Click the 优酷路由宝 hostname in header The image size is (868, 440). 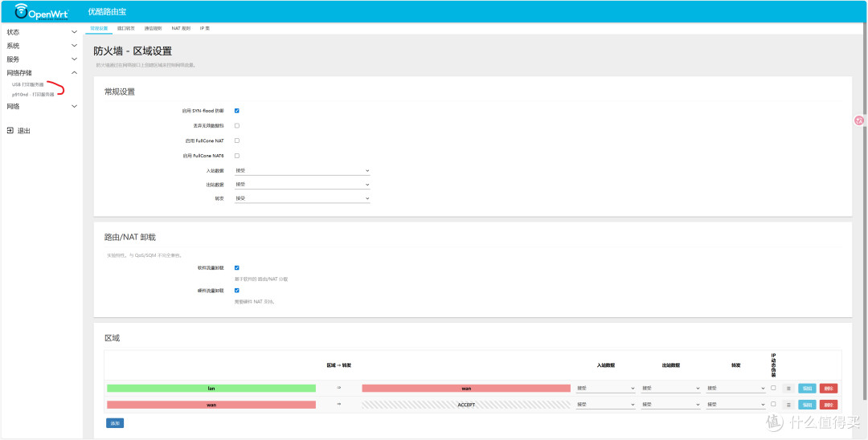(x=107, y=11)
